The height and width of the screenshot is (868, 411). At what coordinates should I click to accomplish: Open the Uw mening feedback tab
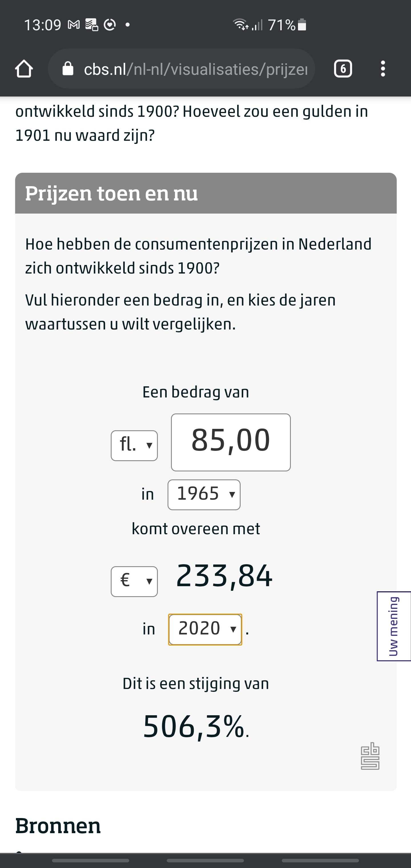tap(394, 626)
